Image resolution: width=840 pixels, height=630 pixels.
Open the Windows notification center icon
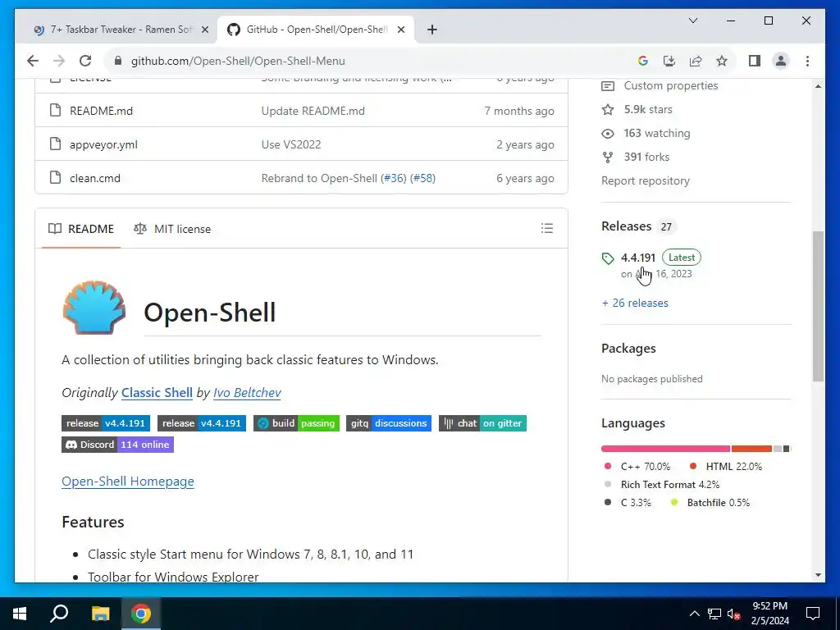[813, 614]
